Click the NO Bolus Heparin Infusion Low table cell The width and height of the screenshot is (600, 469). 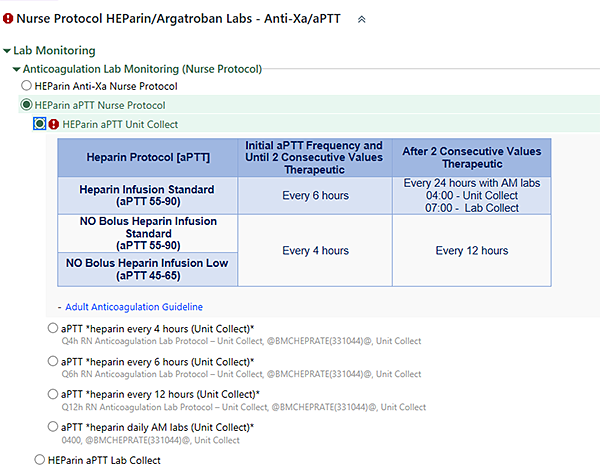pos(147,269)
